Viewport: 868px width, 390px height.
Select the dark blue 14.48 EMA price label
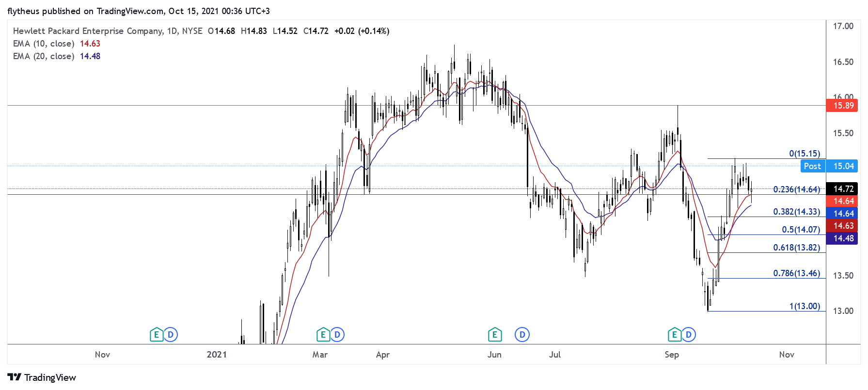click(x=842, y=238)
